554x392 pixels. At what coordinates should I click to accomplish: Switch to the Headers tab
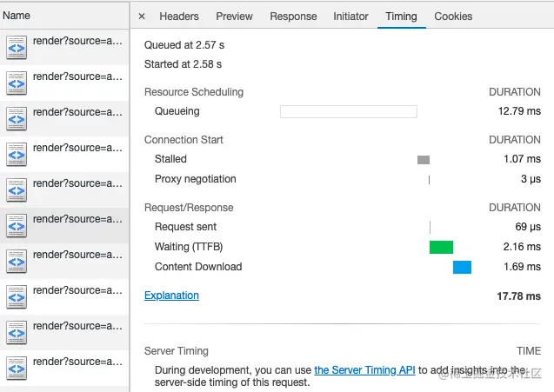click(179, 17)
